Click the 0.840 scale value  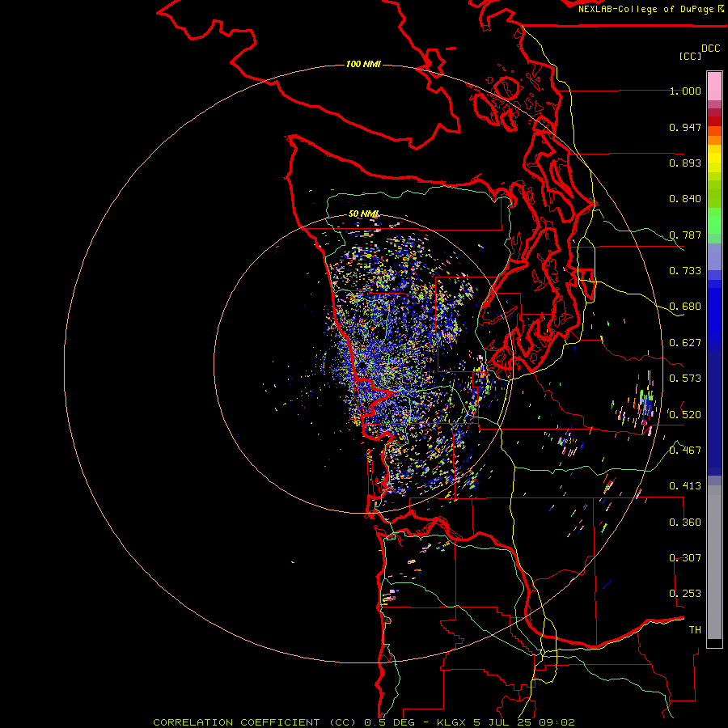click(685, 199)
